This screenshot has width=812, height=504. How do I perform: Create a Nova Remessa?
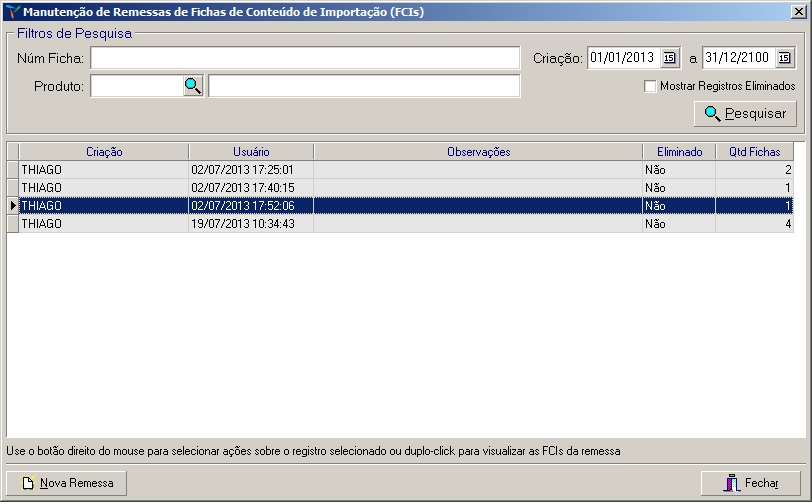point(68,484)
